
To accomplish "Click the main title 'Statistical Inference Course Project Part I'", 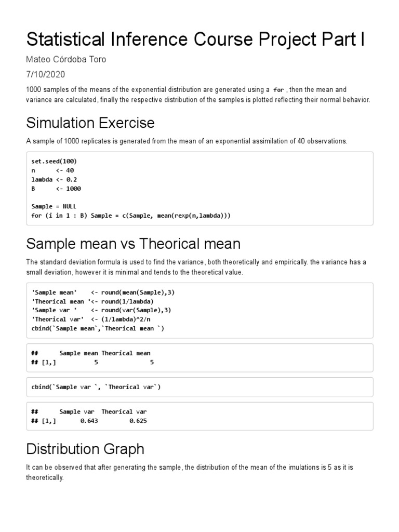I will (x=195, y=41).
